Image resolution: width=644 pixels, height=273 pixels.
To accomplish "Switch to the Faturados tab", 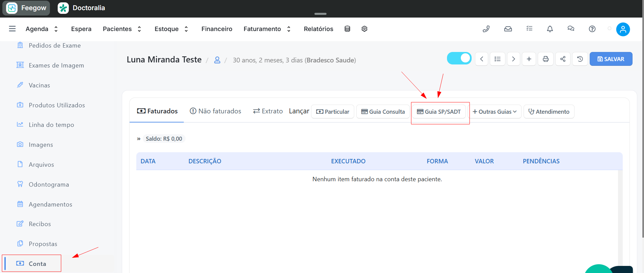I will coord(157,111).
